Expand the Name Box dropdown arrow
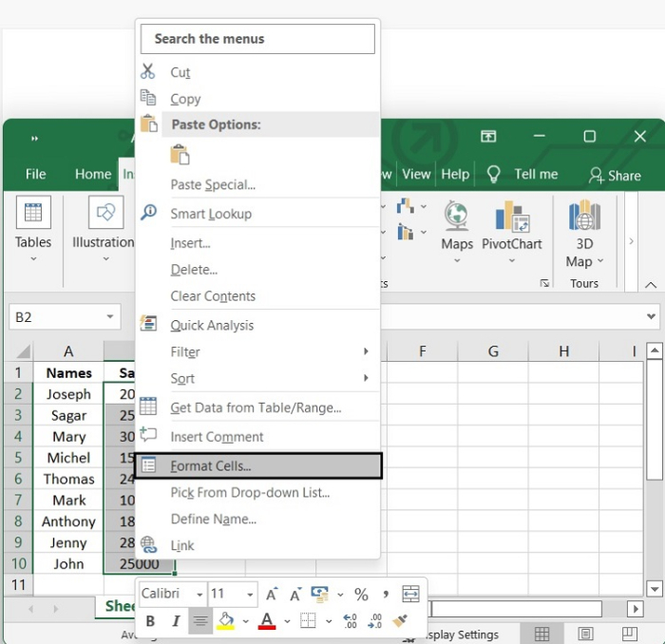 (111, 317)
